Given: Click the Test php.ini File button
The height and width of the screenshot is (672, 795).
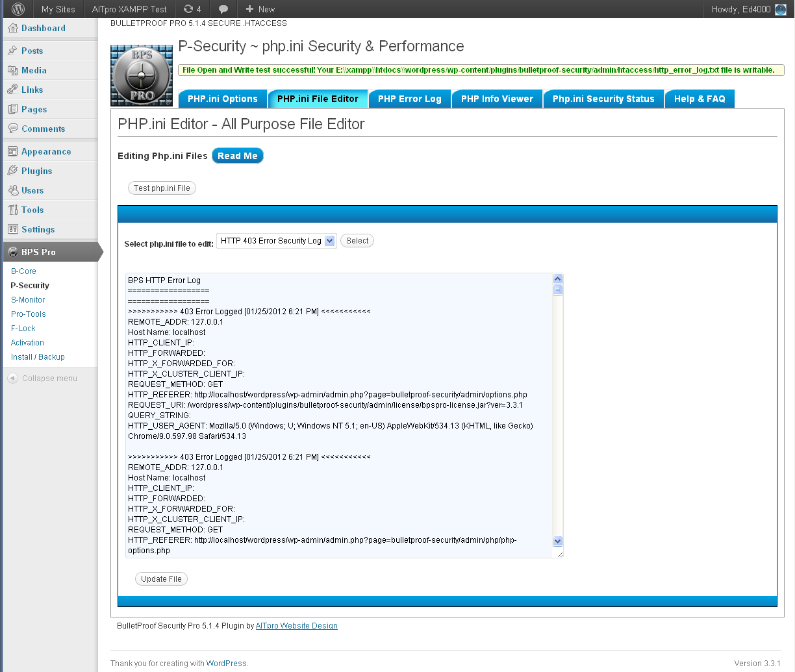Looking at the screenshot, I should [162, 188].
